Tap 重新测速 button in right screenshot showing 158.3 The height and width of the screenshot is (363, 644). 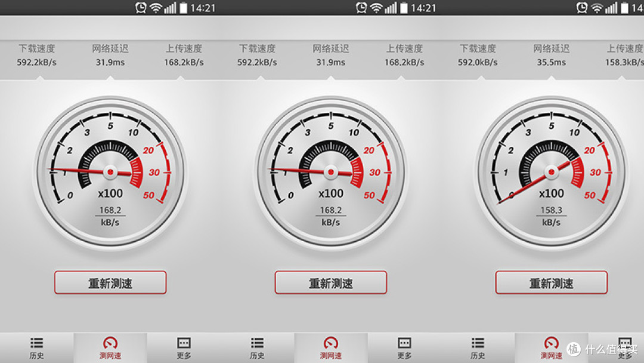pos(551,282)
